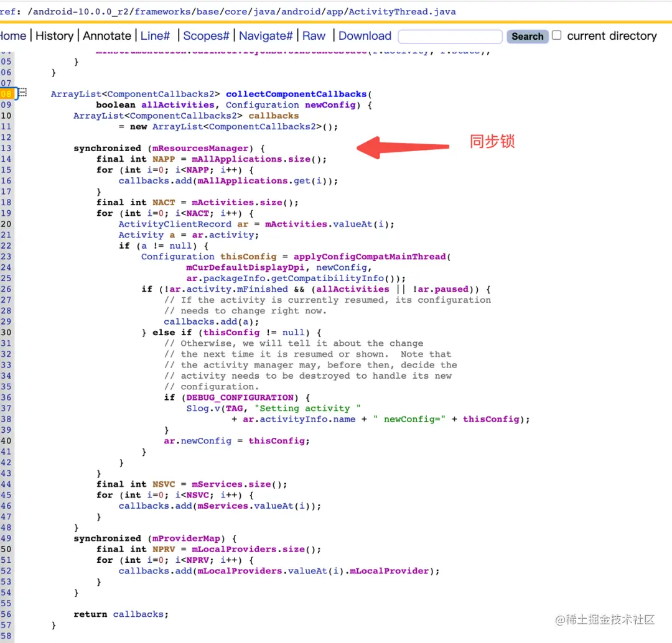This screenshot has height=643, width=672.
Task: Click paused field in line 26 condition
Action: 451,289
